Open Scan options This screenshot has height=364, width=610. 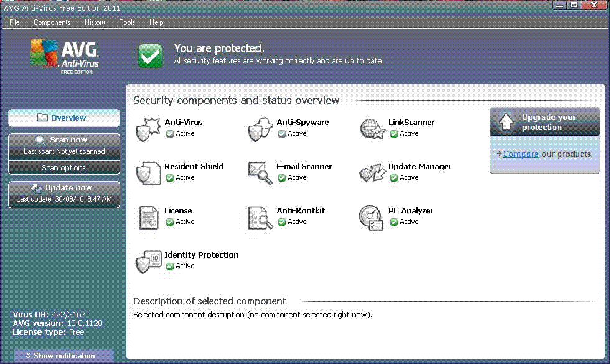pos(64,168)
